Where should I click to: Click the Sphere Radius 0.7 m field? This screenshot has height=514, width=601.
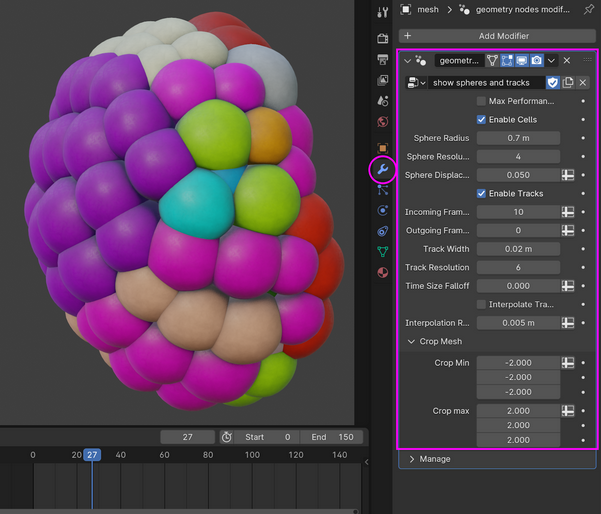tap(518, 138)
